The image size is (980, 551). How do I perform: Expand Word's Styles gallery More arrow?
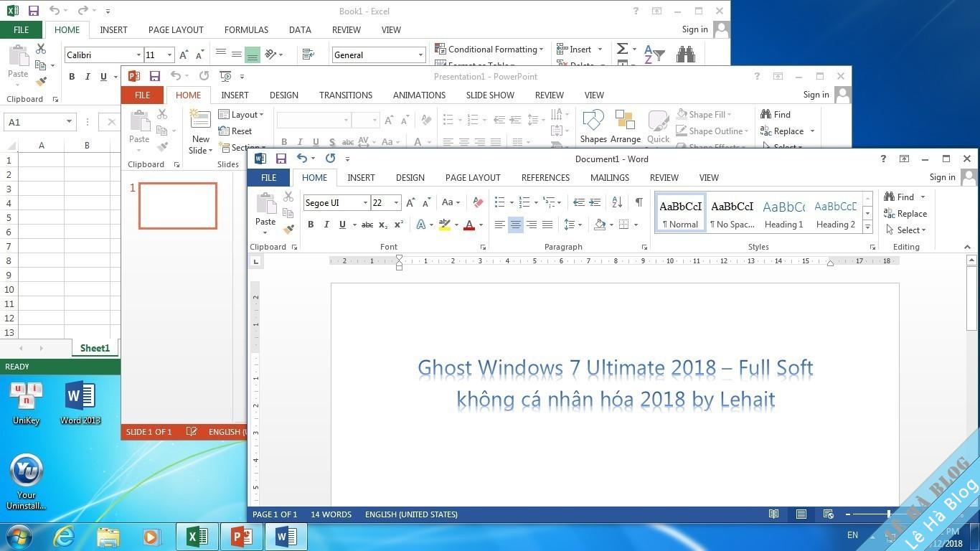867,227
